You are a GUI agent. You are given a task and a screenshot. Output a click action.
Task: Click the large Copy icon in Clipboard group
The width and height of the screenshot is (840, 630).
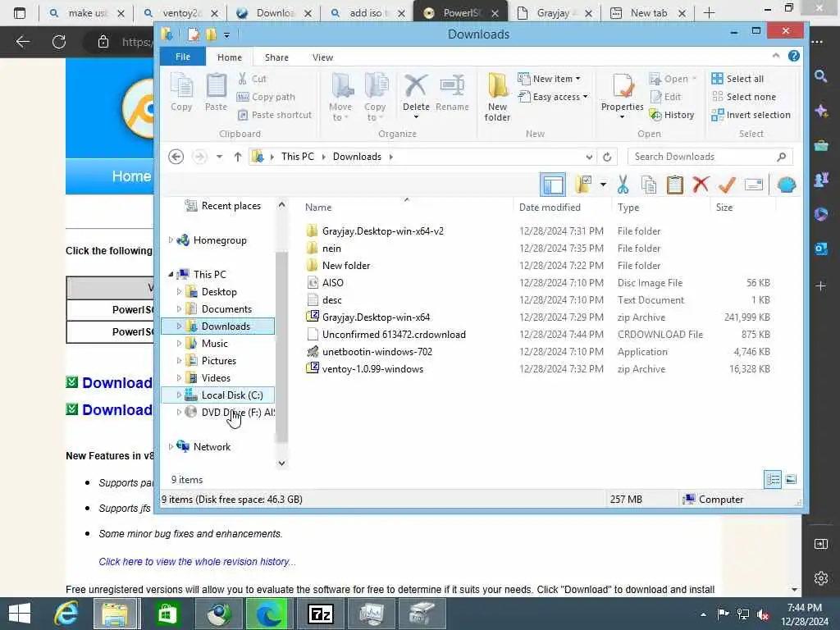[181, 93]
